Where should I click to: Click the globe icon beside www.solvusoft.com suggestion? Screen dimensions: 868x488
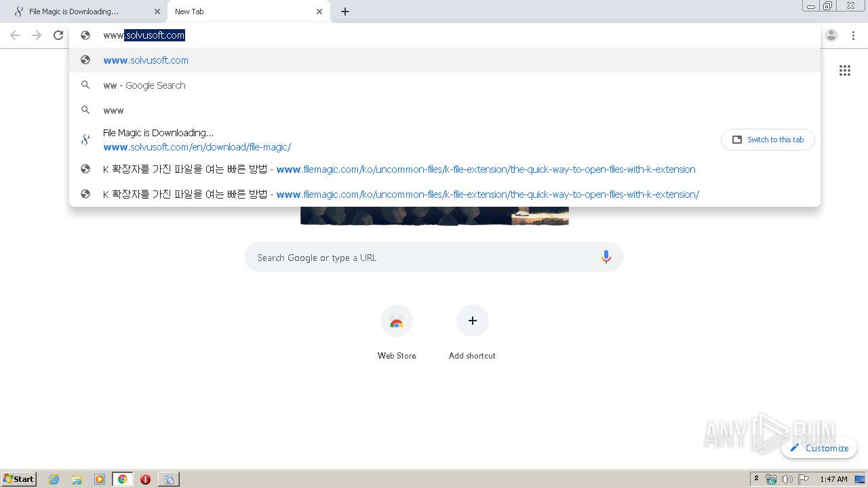(85, 60)
